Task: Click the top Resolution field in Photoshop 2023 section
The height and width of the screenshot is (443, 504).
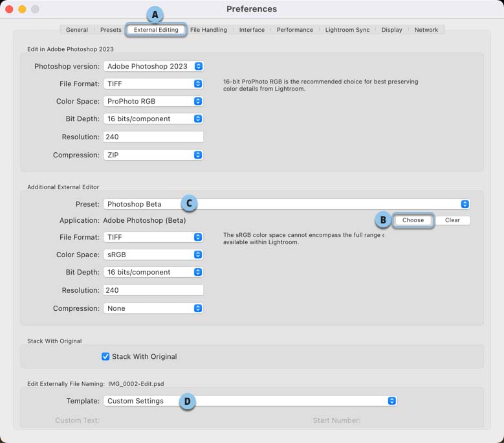Action: click(x=153, y=137)
